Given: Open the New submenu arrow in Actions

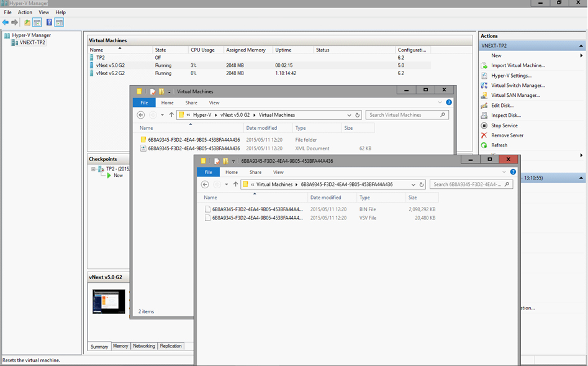Looking at the screenshot, I should (581, 55).
